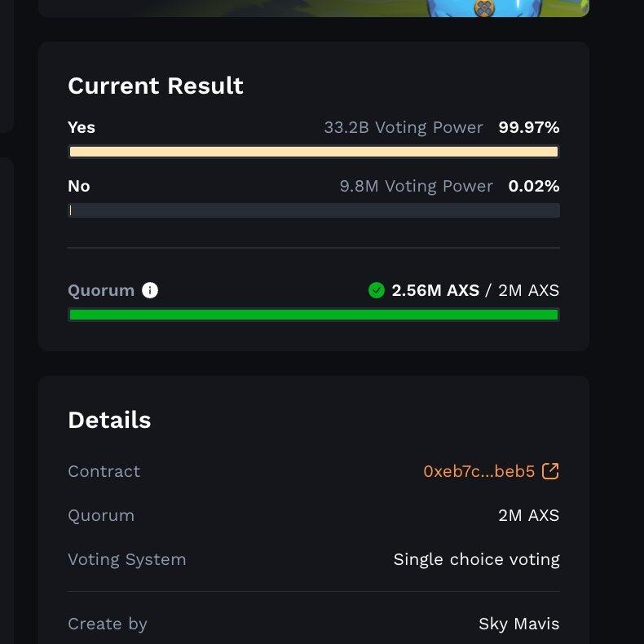Click the 33.2B Voting Power text
Image resolution: width=644 pixels, height=644 pixels.
[x=404, y=127]
